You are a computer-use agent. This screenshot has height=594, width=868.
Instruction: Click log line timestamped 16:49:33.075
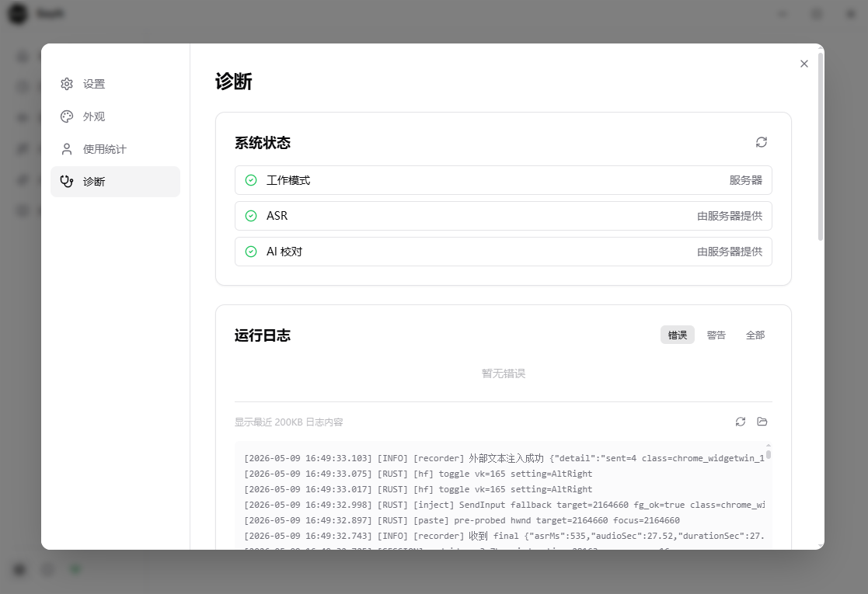point(418,474)
